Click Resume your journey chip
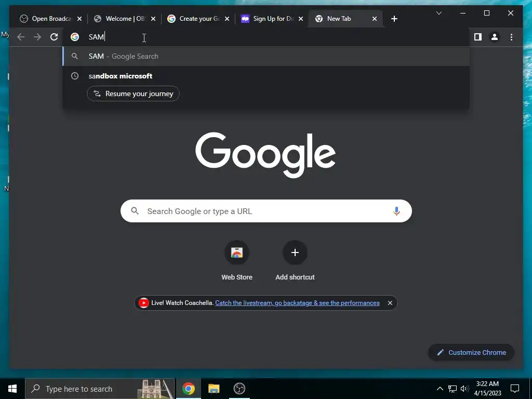Viewport: 532px width, 399px height. click(134, 94)
